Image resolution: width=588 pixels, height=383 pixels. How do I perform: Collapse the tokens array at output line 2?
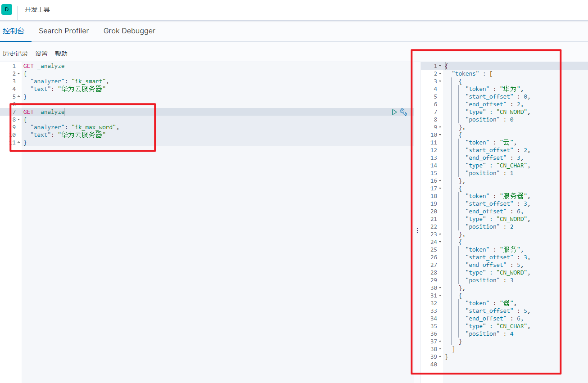440,74
